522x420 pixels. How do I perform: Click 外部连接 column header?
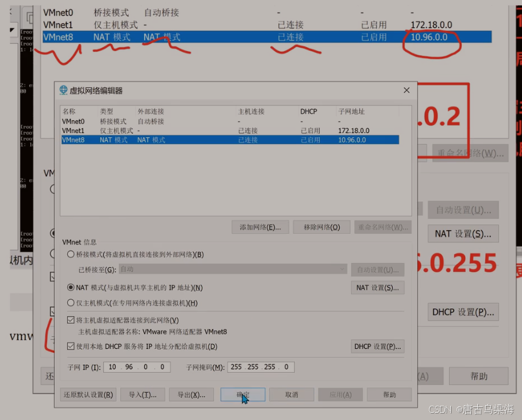point(151,112)
